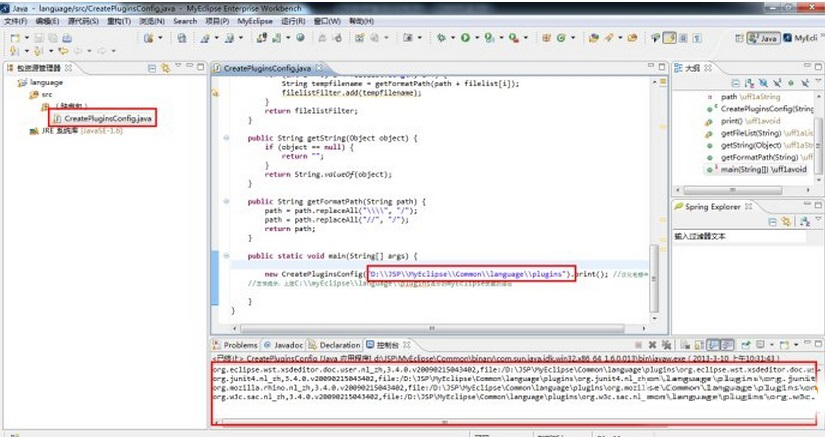Open the Run button dropdown arrow
This screenshot has height=437, width=825.
coord(477,38)
